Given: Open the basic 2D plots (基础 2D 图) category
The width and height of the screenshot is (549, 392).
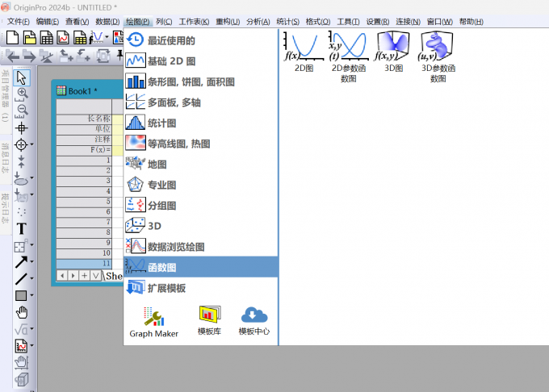Looking at the screenshot, I should coord(201,61).
